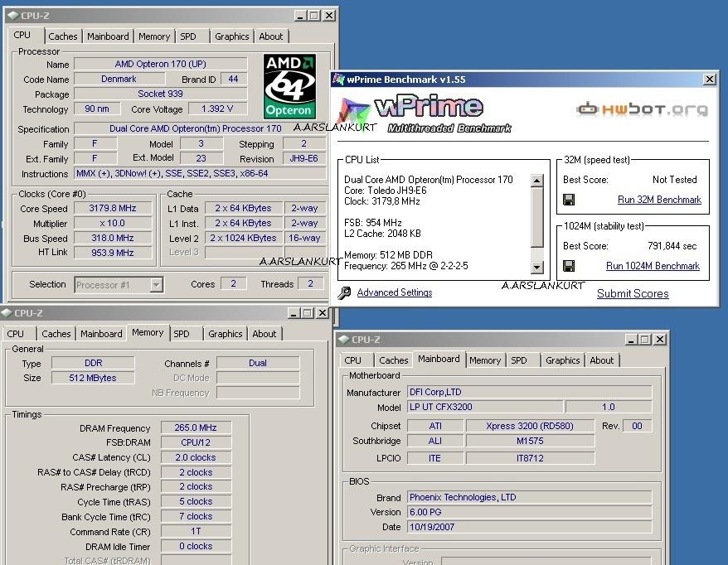Click CPU List scrollbar down arrow
This screenshot has width=728, height=565.
pyautogui.click(x=536, y=267)
